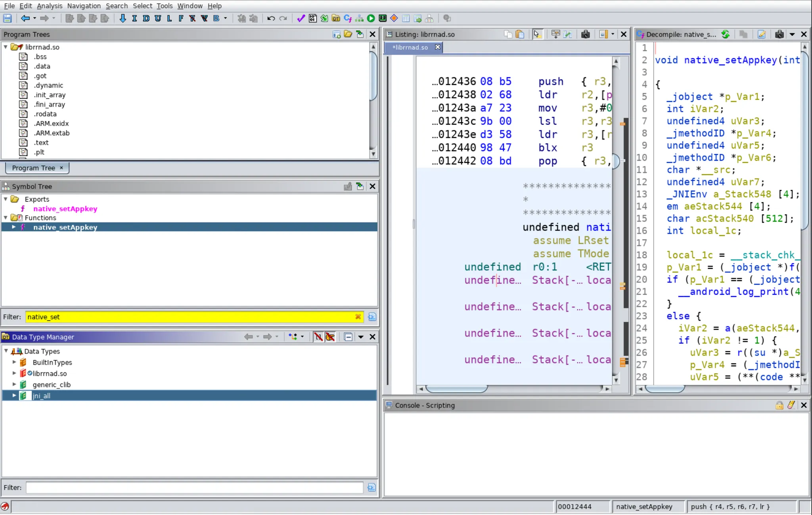812x515 pixels.
Task: Click the Disassemble 'D' toolbar icon
Action: point(146,18)
